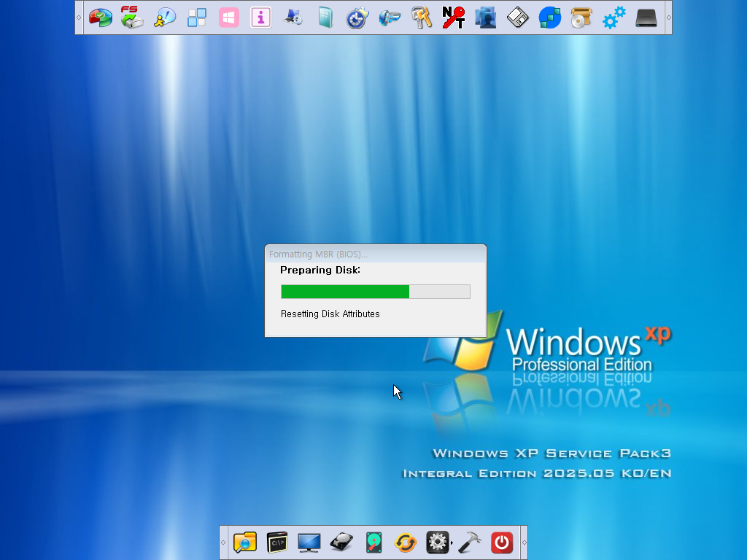Launch the blue fan-shaped utility icon

point(390,17)
